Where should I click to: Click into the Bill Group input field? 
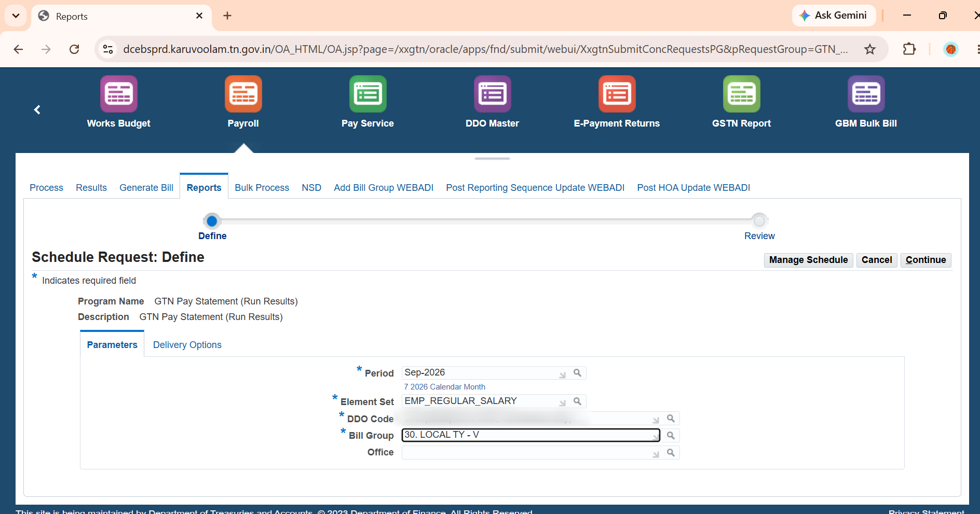pyautogui.click(x=531, y=435)
